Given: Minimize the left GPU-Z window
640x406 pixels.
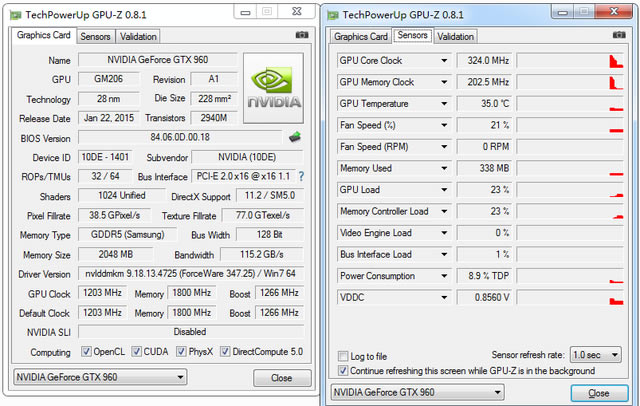Looking at the screenshot, I should (245, 12).
